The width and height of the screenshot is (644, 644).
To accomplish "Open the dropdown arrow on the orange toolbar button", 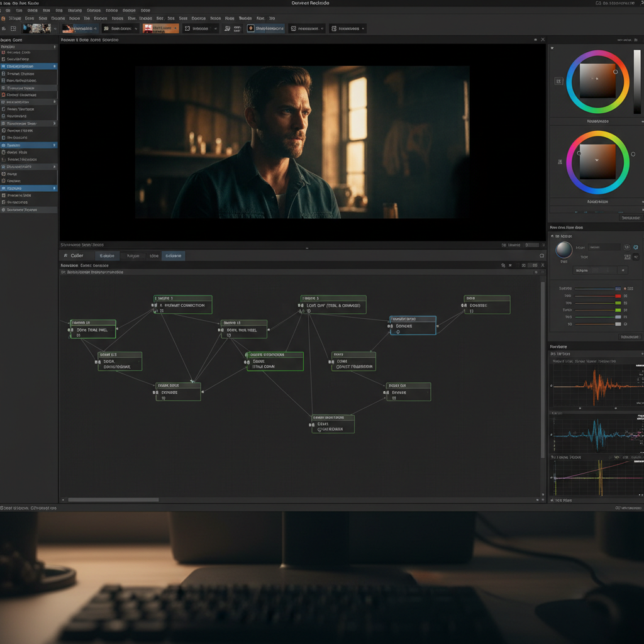I will (175, 29).
